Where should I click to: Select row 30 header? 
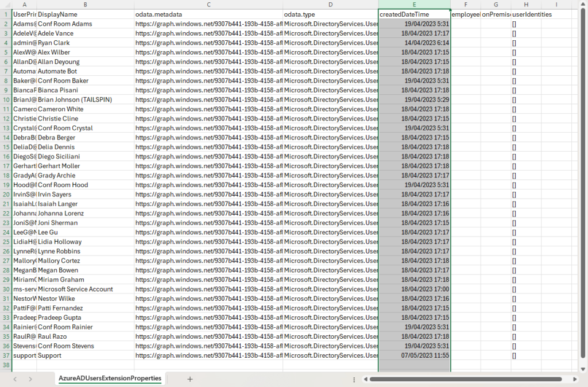[6, 289]
